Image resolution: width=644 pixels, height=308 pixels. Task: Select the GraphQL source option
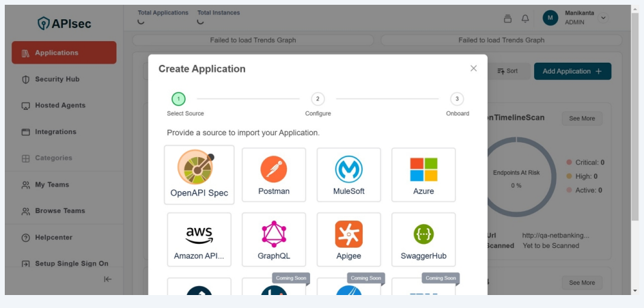(274, 240)
